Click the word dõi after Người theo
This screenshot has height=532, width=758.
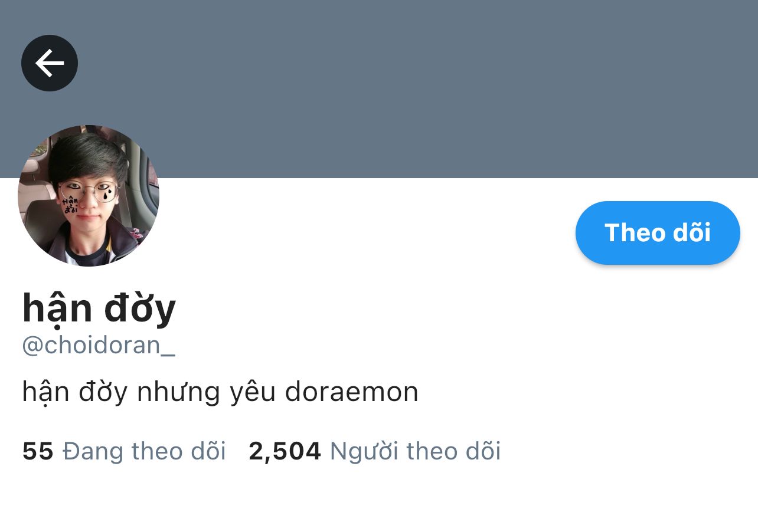point(483,451)
